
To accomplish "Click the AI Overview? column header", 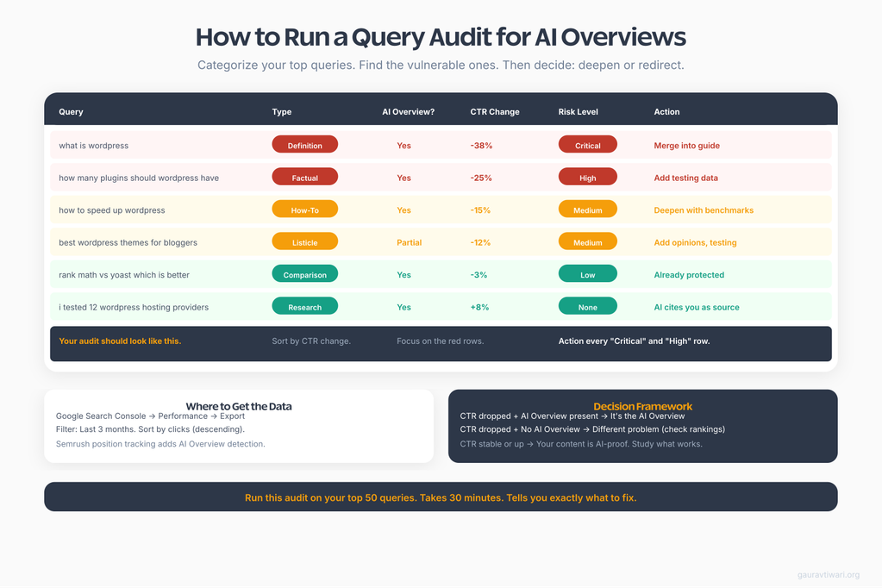I will pyautogui.click(x=408, y=112).
